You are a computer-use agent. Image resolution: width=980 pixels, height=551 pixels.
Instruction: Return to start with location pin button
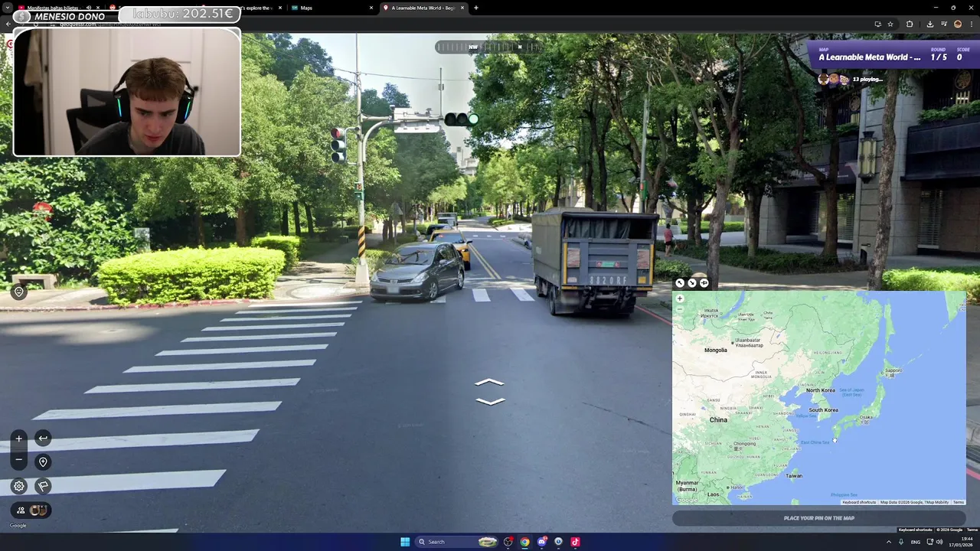(43, 462)
